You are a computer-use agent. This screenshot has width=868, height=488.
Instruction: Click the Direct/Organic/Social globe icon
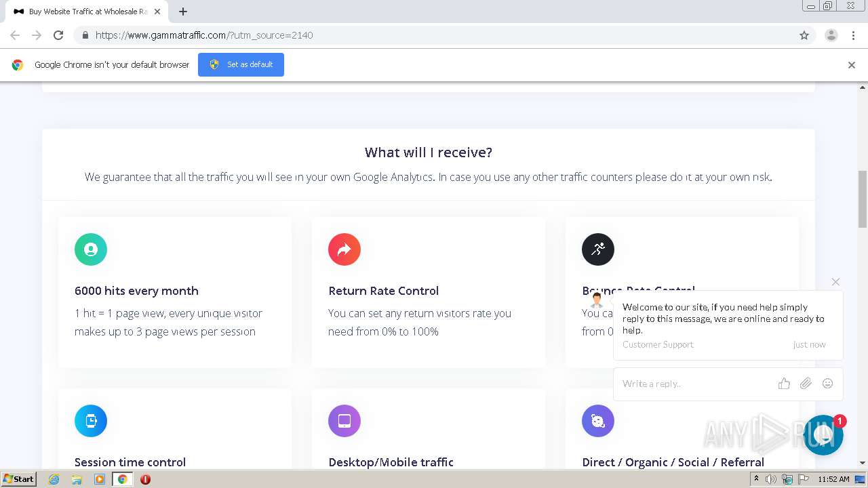point(598,421)
